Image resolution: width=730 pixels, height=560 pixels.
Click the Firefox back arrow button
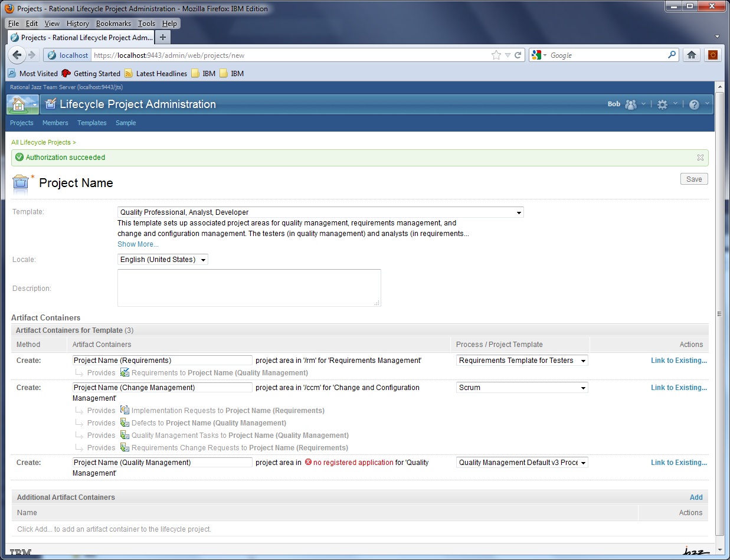tap(17, 55)
